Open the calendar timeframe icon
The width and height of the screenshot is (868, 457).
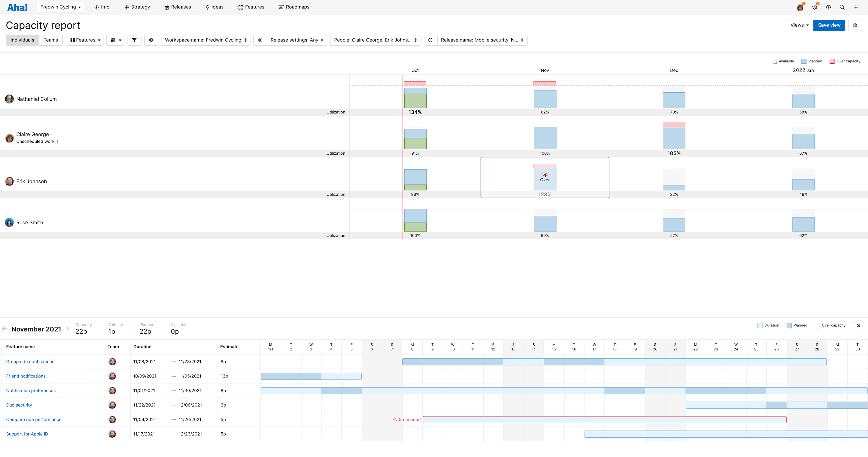[x=115, y=40]
